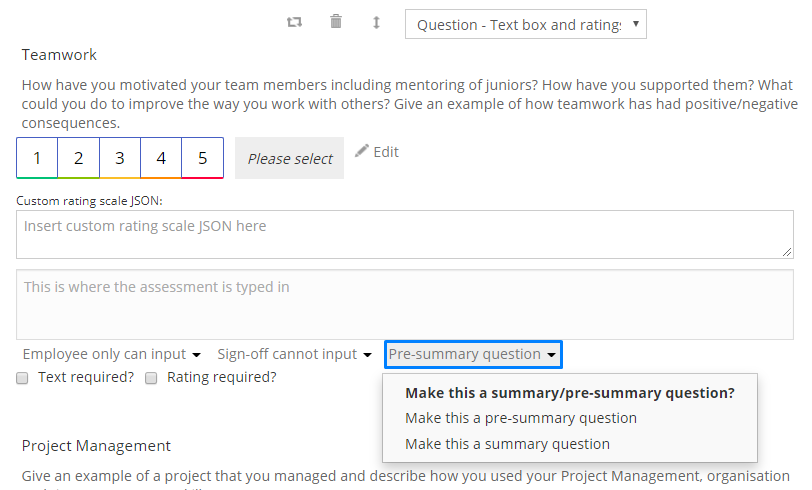Image resolution: width=812 pixels, height=490 pixels.
Task: Click caret beside Employee only can input
Action: 196,355
